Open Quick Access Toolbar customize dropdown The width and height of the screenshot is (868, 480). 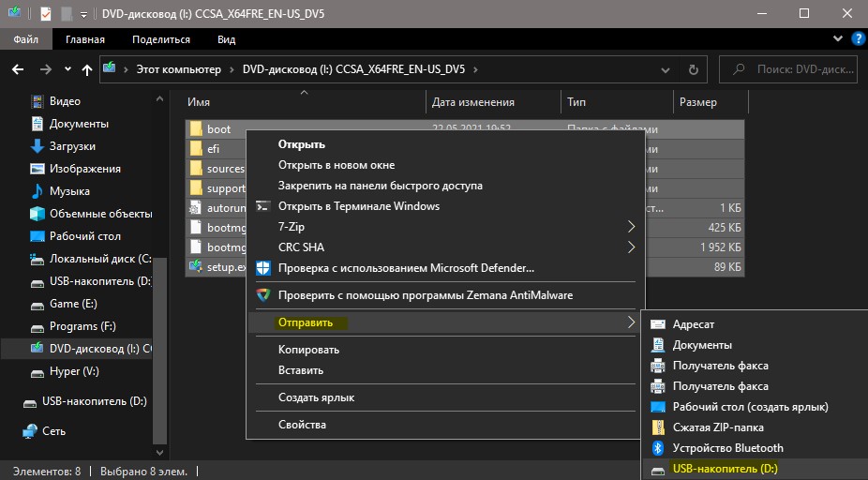click(84, 14)
